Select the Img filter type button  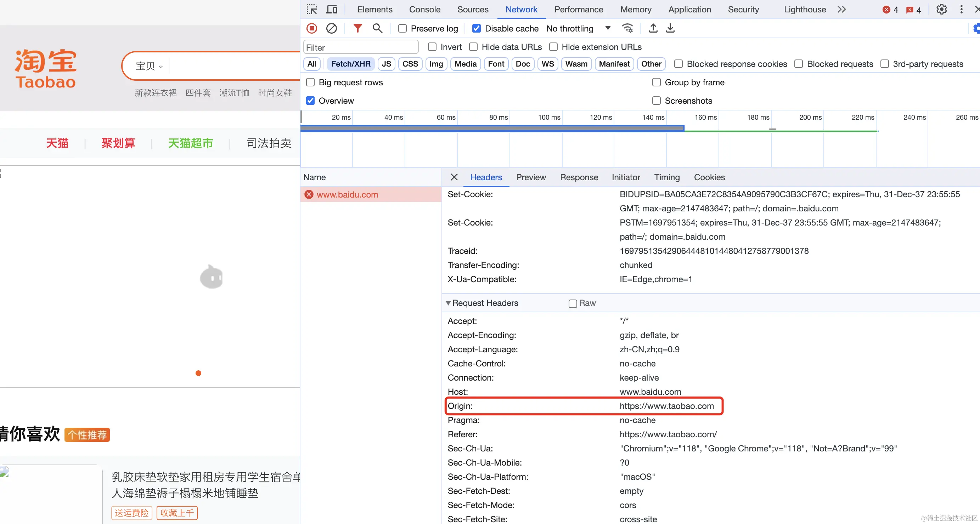pyautogui.click(x=436, y=64)
